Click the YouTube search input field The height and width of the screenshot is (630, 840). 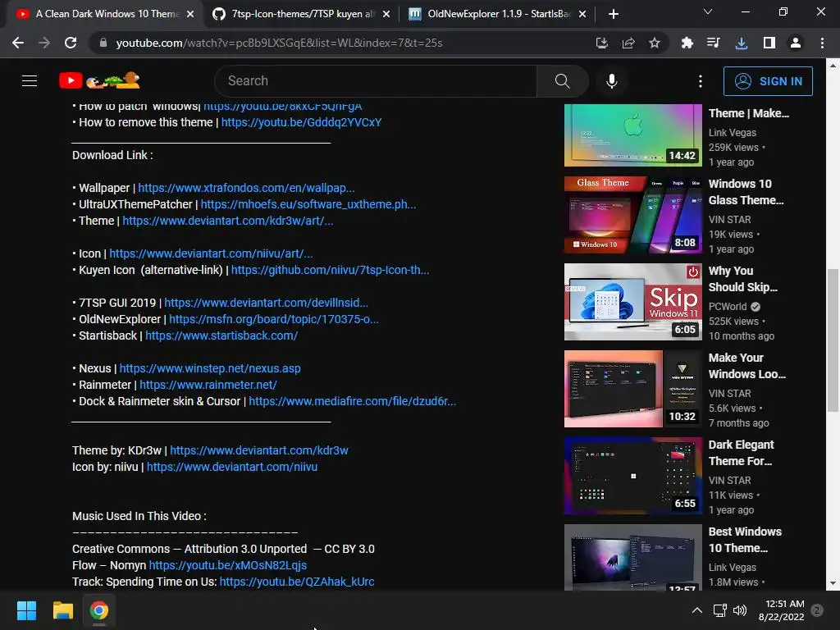pyautogui.click(x=375, y=81)
